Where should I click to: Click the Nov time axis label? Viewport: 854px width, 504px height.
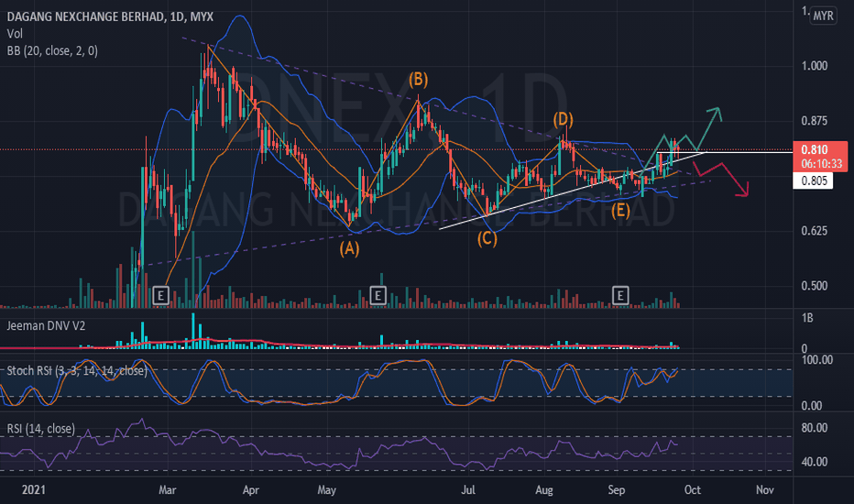765,490
